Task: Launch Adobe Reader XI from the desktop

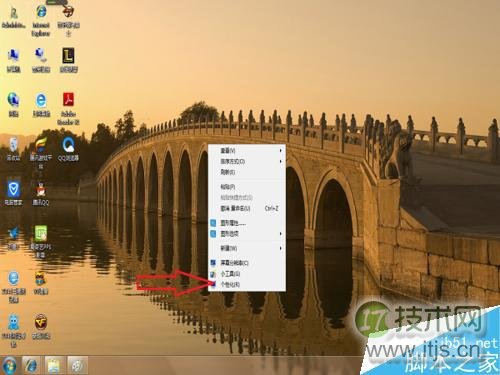Action: tap(68, 108)
